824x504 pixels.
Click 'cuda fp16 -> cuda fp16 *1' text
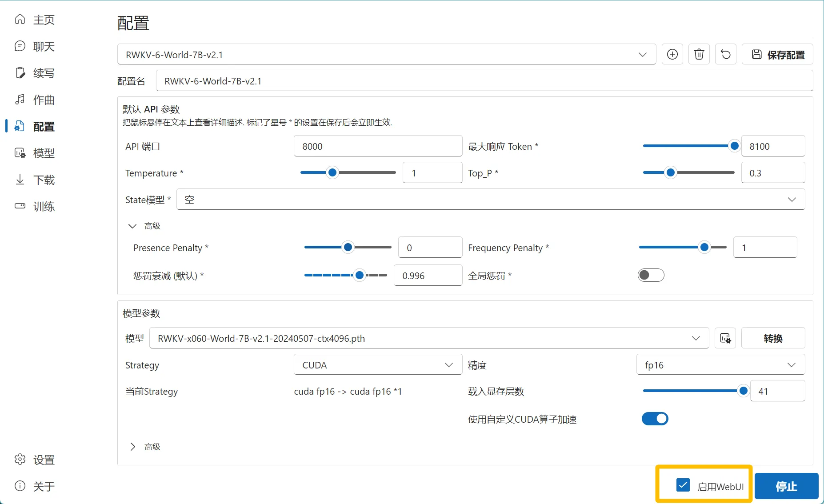348,391
